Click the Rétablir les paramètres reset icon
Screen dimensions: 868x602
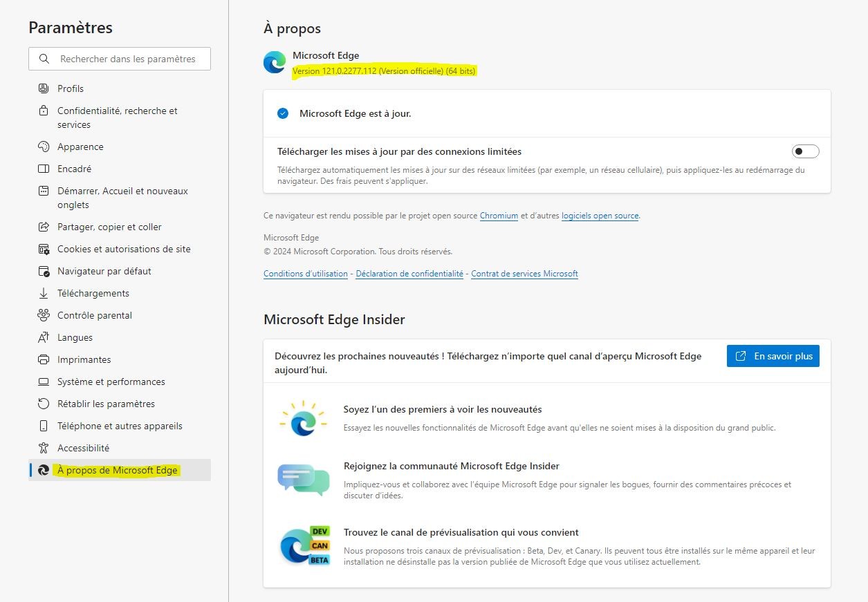(x=44, y=404)
